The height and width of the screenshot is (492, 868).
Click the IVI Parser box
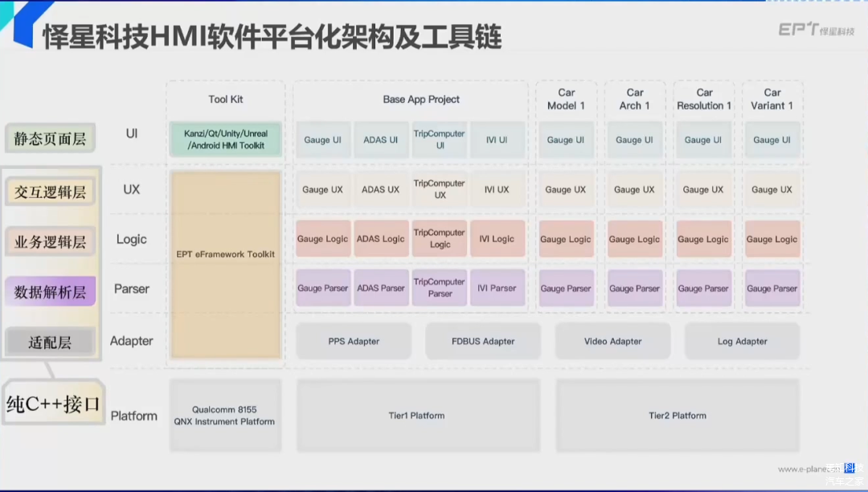tap(497, 288)
